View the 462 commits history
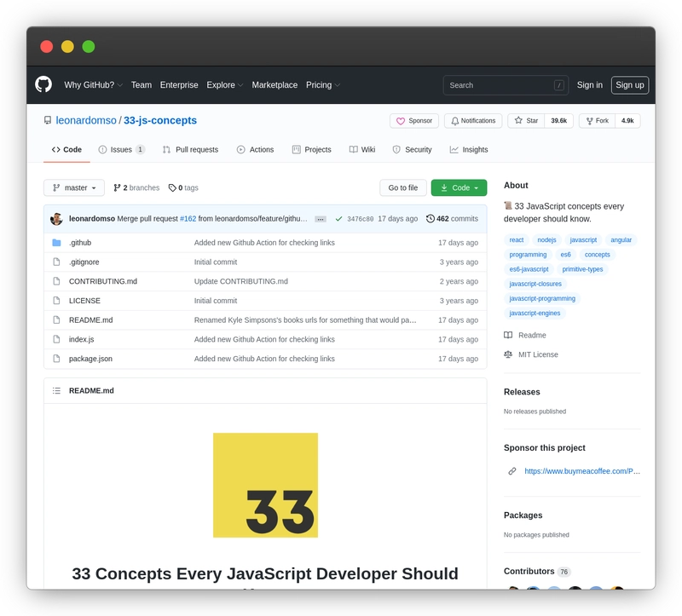 pyautogui.click(x=452, y=219)
